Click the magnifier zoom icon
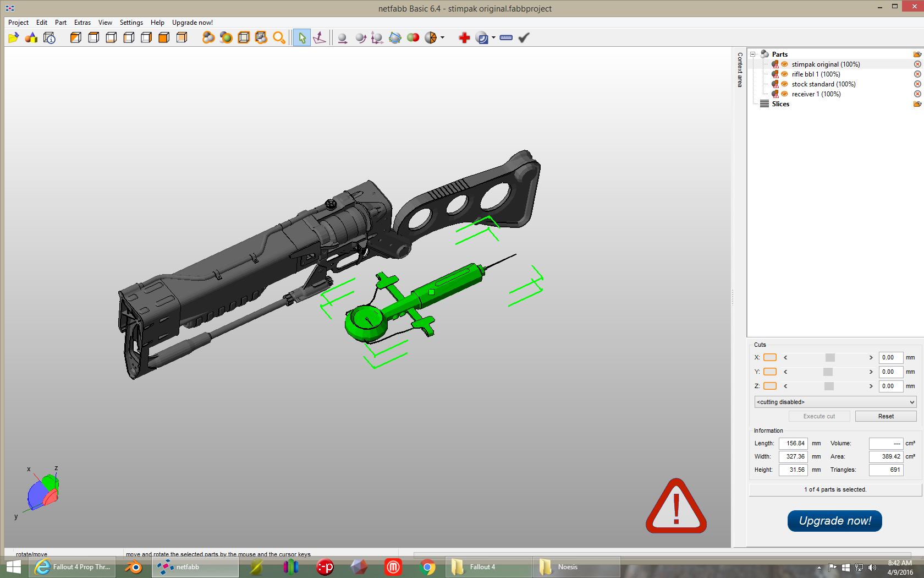 (279, 37)
